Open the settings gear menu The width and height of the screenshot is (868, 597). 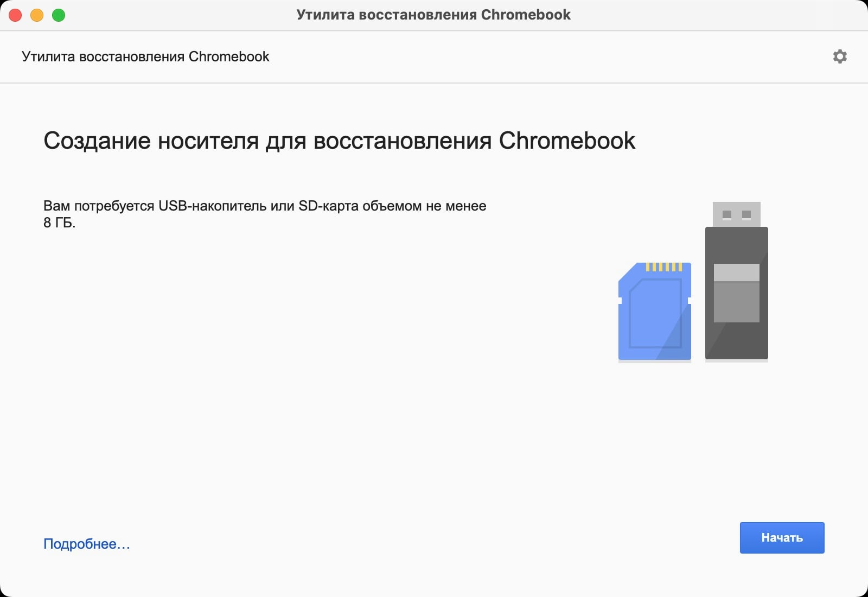tap(840, 56)
